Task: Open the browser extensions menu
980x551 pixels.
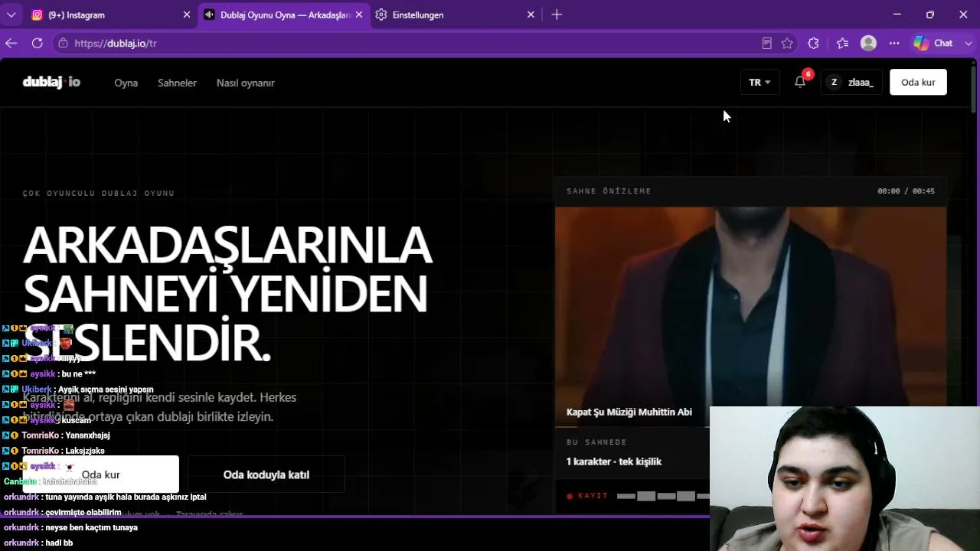Action: point(813,44)
